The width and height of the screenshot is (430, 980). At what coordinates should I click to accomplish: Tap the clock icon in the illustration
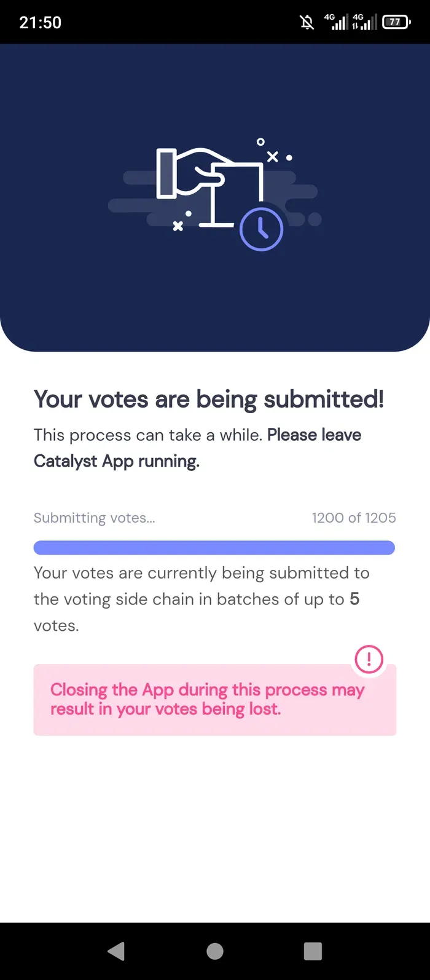[x=261, y=229]
